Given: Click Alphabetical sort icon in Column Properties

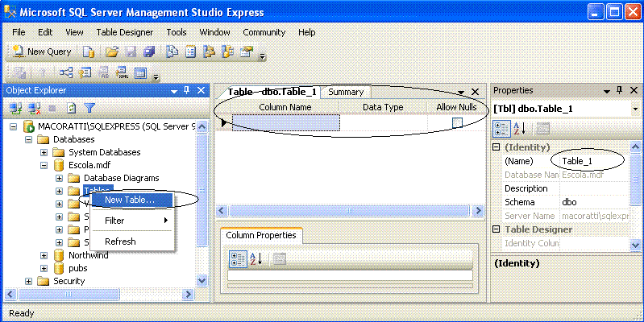Looking at the screenshot, I should (256, 259).
